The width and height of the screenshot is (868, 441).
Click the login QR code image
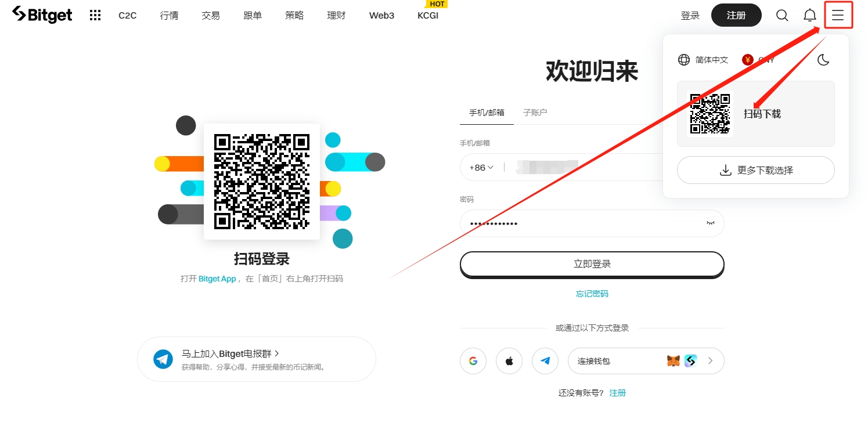(262, 182)
